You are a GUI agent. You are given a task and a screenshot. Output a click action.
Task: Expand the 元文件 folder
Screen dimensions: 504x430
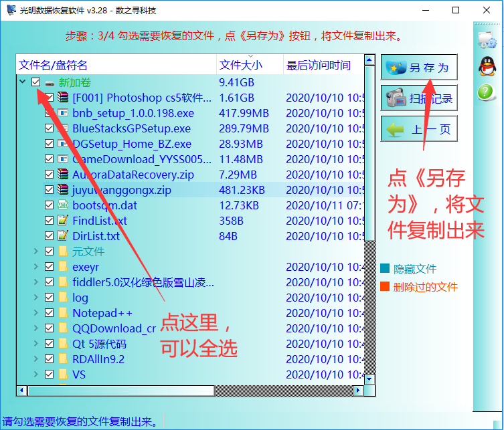pyautogui.click(x=36, y=251)
